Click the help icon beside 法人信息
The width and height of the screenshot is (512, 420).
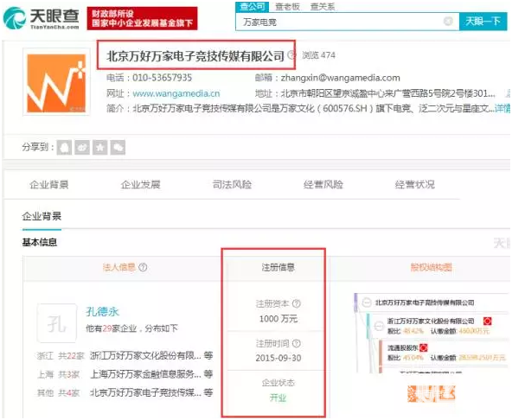tap(143, 267)
